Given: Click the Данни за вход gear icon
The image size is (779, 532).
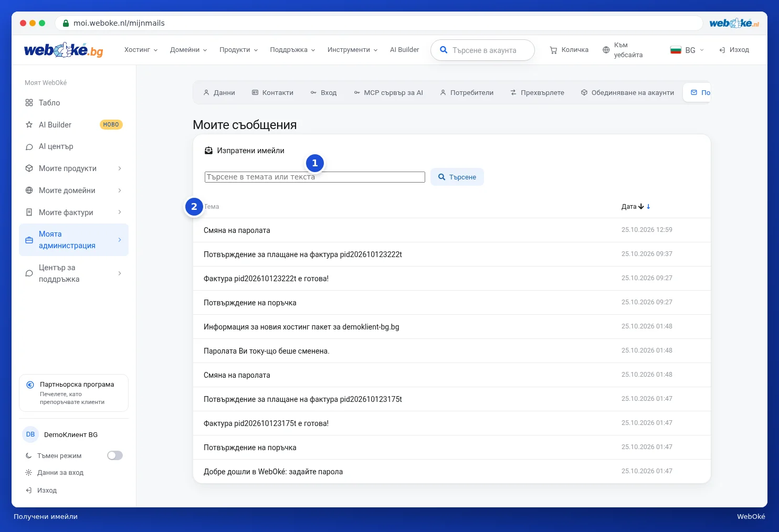Looking at the screenshot, I should coord(29,473).
